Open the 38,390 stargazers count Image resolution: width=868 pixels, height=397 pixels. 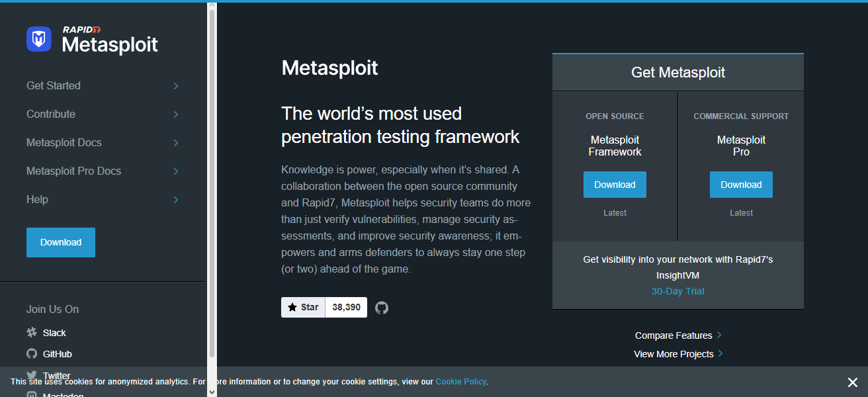(346, 308)
